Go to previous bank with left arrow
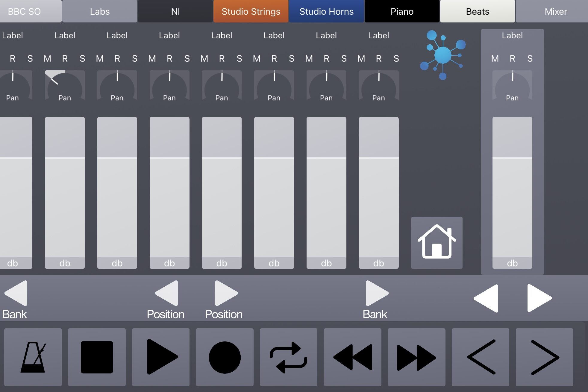Viewport: 588px width, 392px height. click(x=16, y=294)
